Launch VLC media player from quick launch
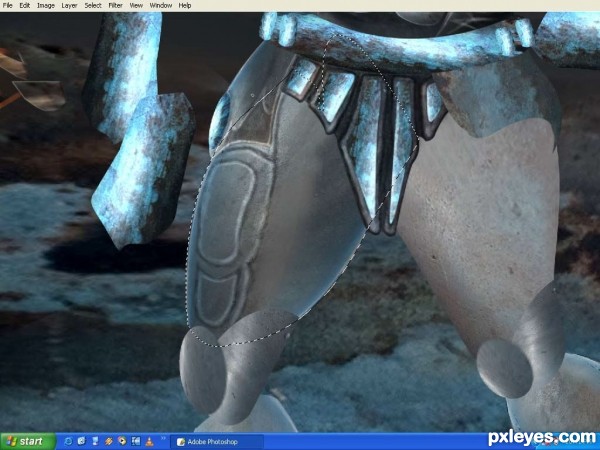600x450 pixels. point(149,441)
